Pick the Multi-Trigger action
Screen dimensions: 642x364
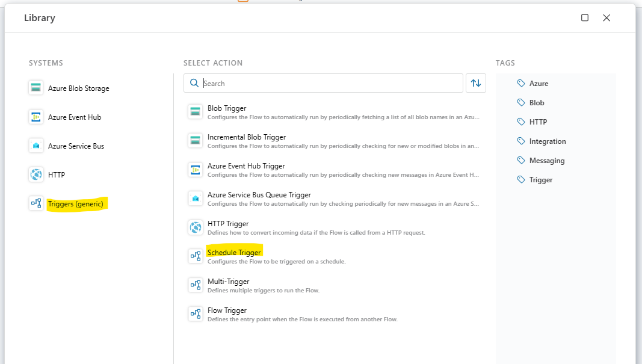228,282
